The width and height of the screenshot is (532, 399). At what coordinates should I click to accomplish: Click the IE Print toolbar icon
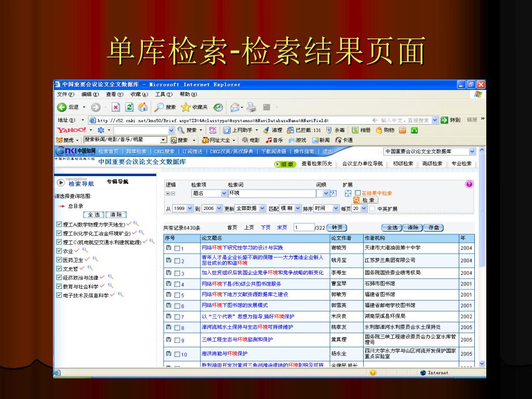tap(251, 107)
